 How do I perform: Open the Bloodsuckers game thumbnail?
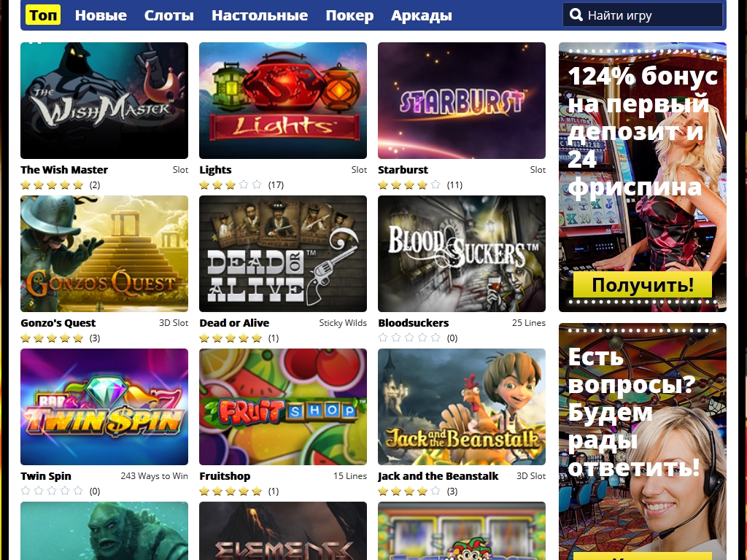pos(462,254)
